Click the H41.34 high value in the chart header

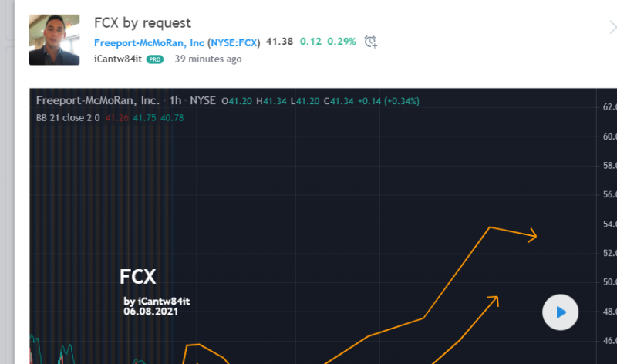coord(271,101)
